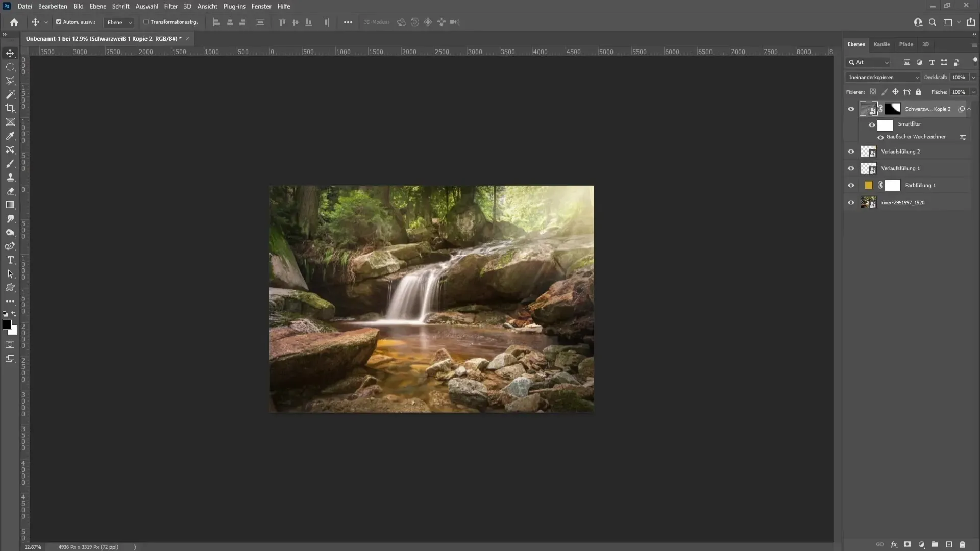Toggle visibility of Farbfüllung 1 layer
This screenshot has height=551, width=980.
(x=851, y=185)
